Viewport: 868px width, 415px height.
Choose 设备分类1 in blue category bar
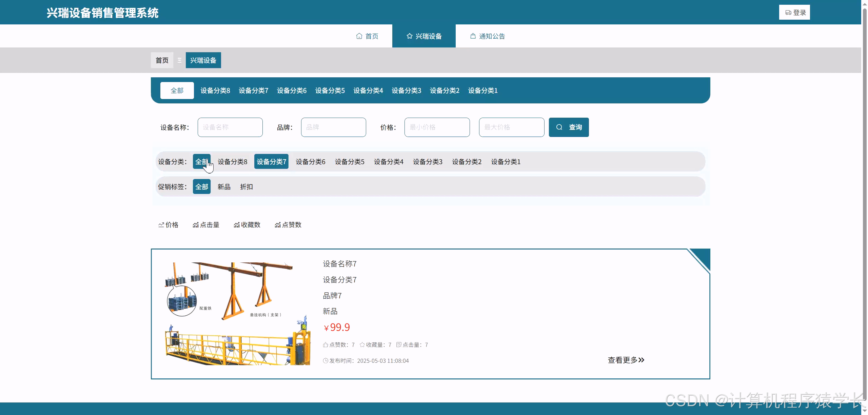coord(483,91)
